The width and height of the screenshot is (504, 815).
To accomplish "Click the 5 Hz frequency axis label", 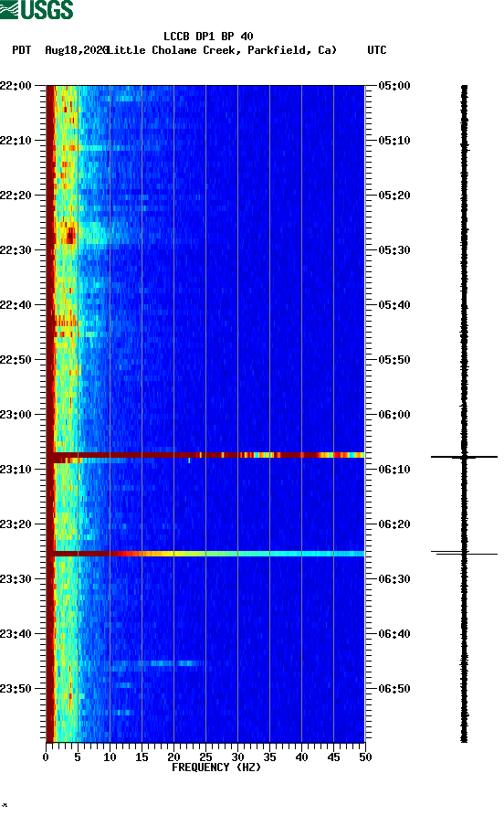I will click(x=78, y=757).
